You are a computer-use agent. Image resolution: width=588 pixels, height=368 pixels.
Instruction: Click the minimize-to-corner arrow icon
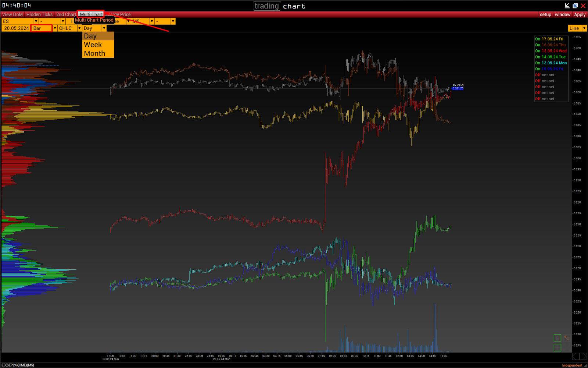567,6
